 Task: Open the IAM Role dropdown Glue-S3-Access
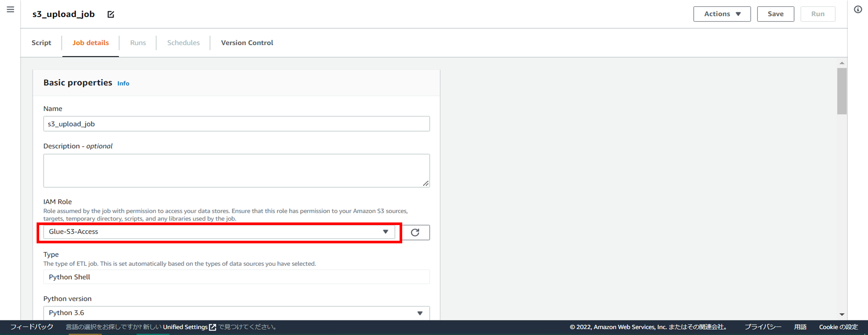(x=219, y=232)
